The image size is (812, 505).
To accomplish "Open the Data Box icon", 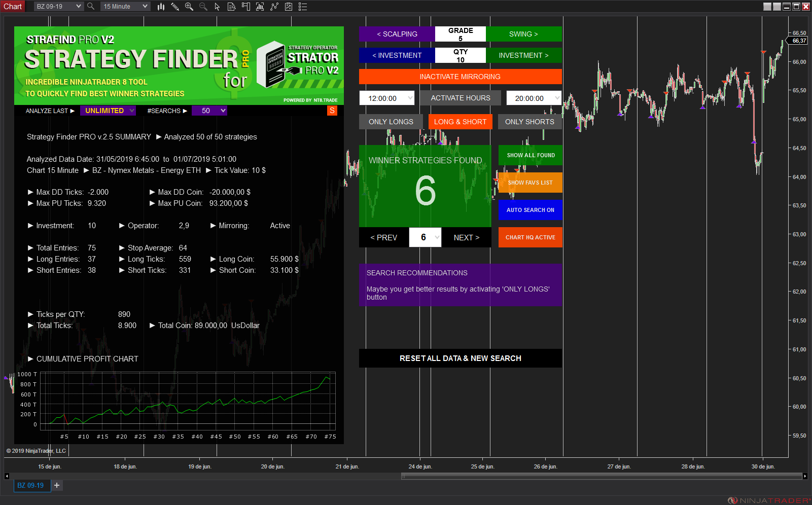I will click(231, 7).
